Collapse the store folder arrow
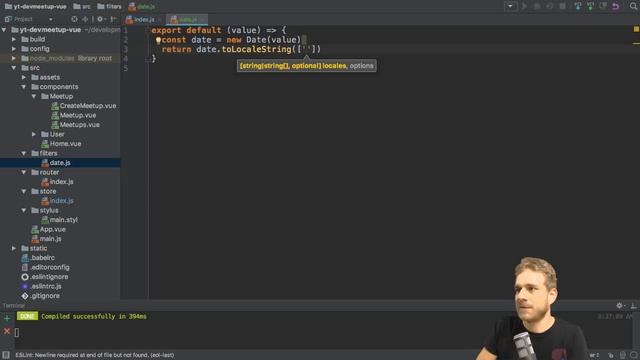This screenshot has height=360, width=640. [x=24, y=191]
